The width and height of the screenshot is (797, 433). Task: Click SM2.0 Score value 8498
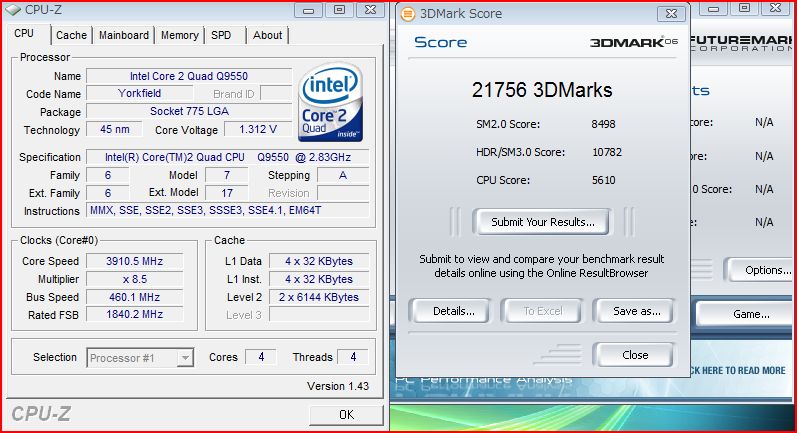pyautogui.click(x=603, y=124)
